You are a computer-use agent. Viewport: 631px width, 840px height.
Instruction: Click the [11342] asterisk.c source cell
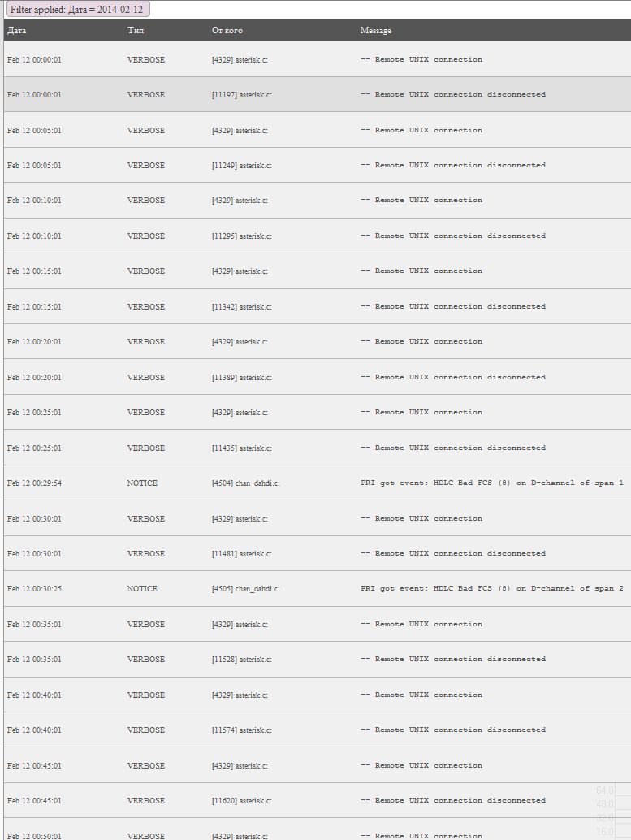click(241, 307)
